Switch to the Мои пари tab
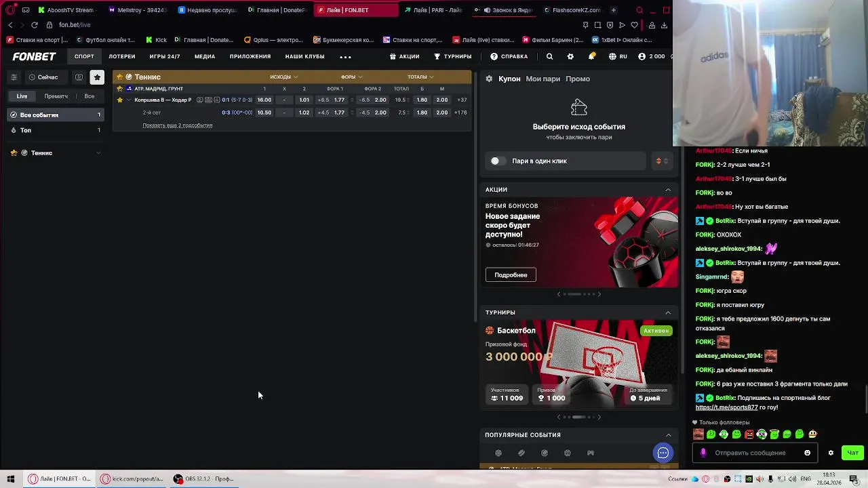This screenshot has height=488, width=868. 543,79
